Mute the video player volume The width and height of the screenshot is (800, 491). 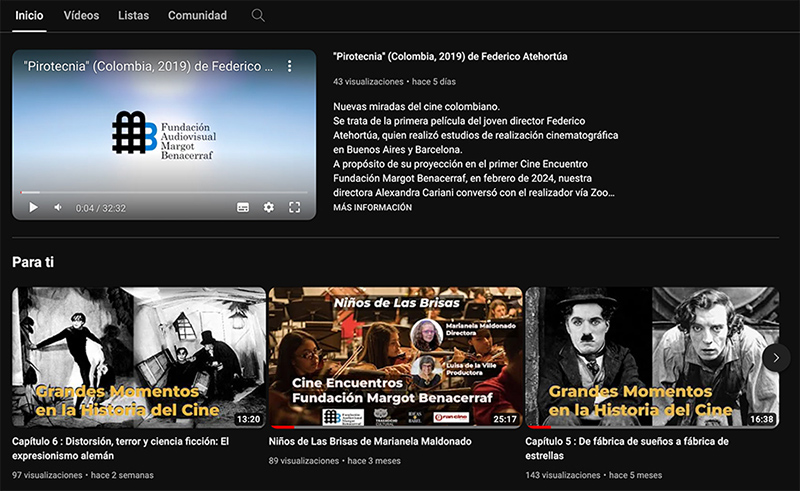coord(58,207)
